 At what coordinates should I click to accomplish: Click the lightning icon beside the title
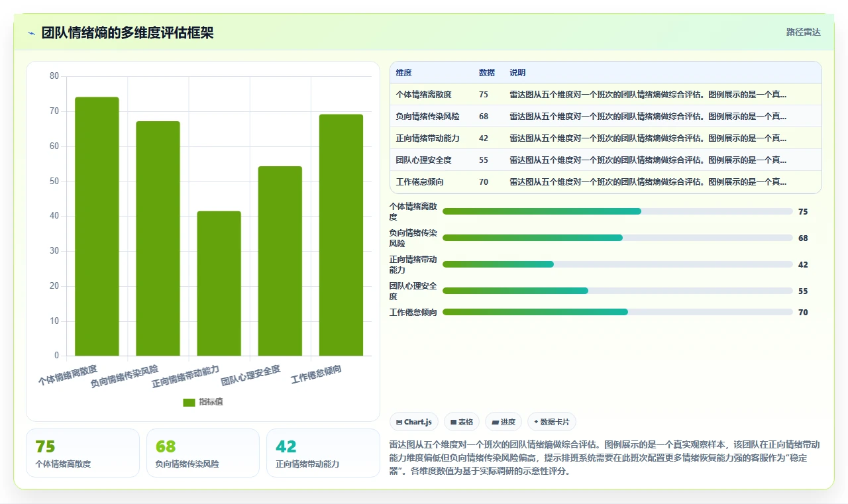(31, 33)
